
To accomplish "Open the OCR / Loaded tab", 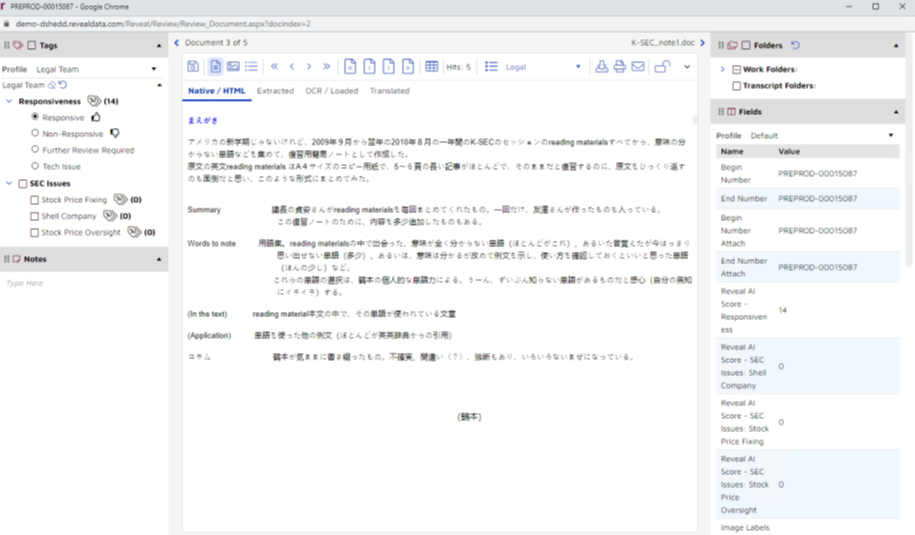I will [331, 91].
